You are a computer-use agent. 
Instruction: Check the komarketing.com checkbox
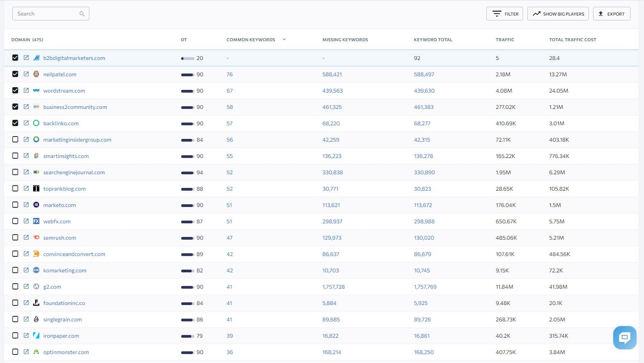click(15, 270)
